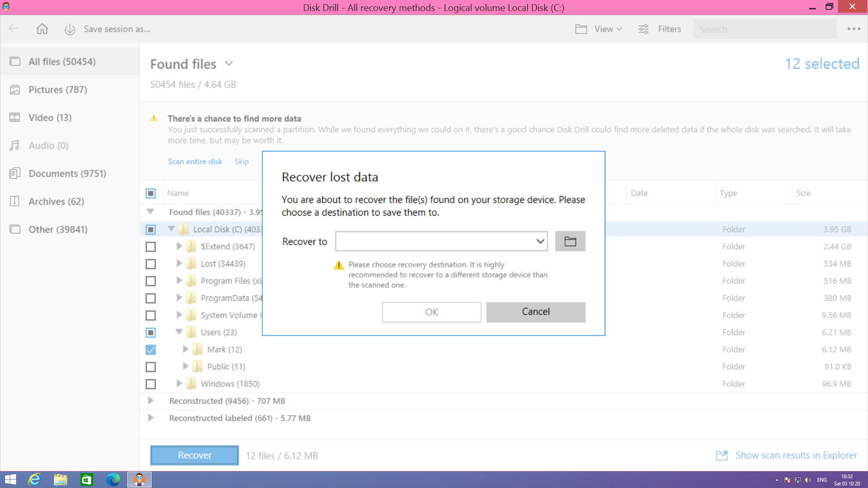Image resolution: width=868 pixels, height=488 pixels.
Task: Check the ProgramData folder checkbox
Action: click(150, 298)
